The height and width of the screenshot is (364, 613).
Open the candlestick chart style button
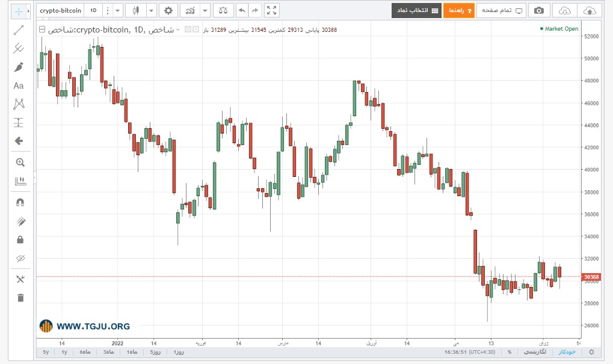coord(136,11)
